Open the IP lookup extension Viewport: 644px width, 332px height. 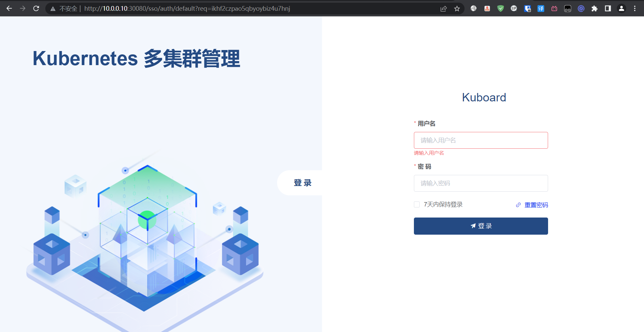514,8
